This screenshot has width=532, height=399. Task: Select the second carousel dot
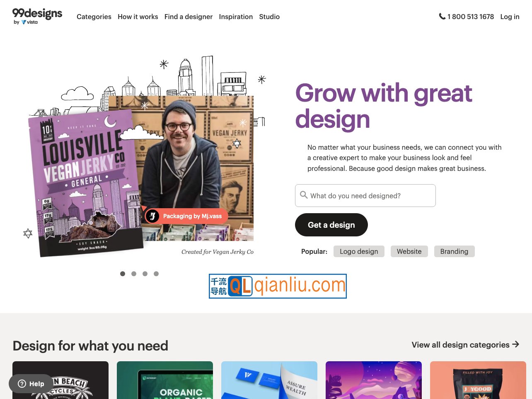coord(134,274)
